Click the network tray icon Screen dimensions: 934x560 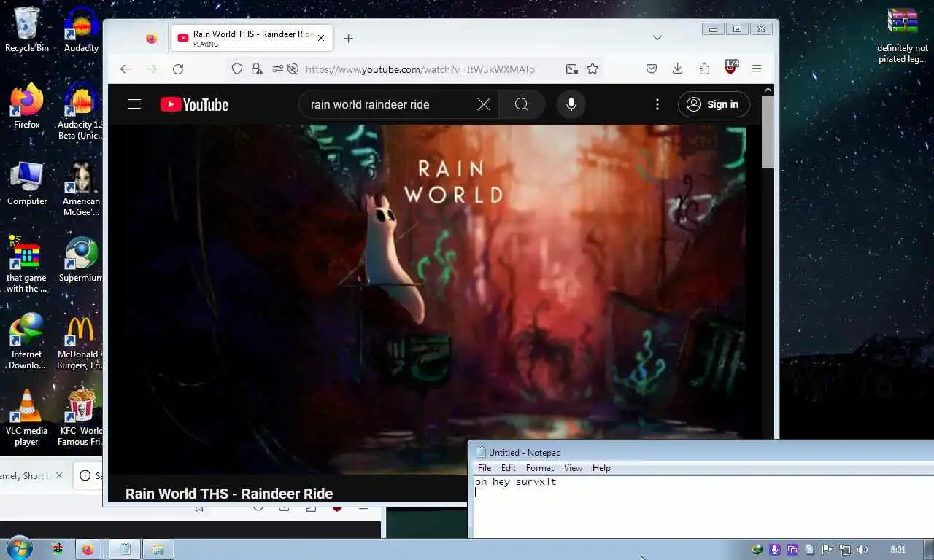click(845, 550)
